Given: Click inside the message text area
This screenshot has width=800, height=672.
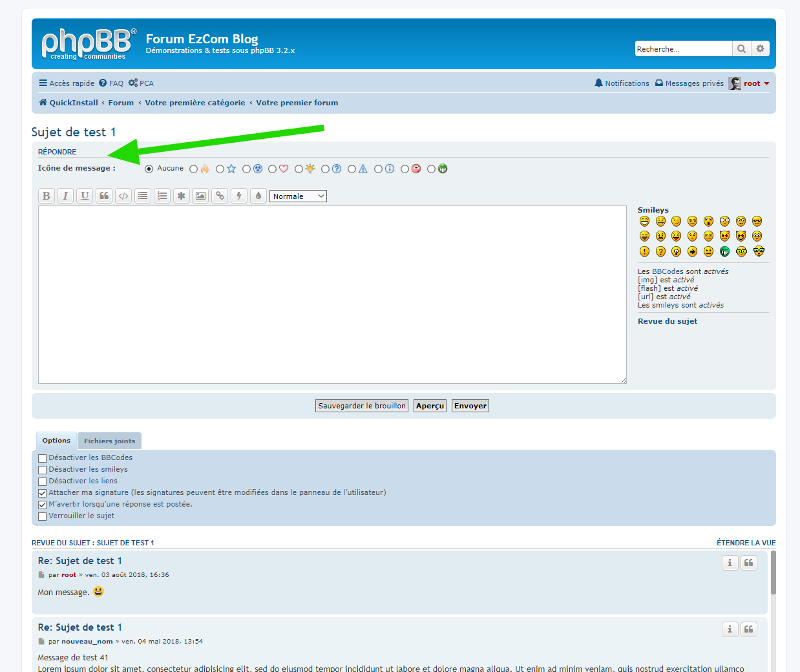Looking at the screenshot, I should 332,294.
